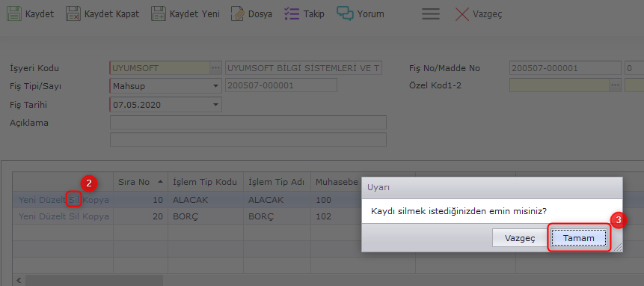The width and height of the screenshot is (644, 286).
Task: Select BORÇ in İşlem Tip Adı column
Action: click(277, 216)
